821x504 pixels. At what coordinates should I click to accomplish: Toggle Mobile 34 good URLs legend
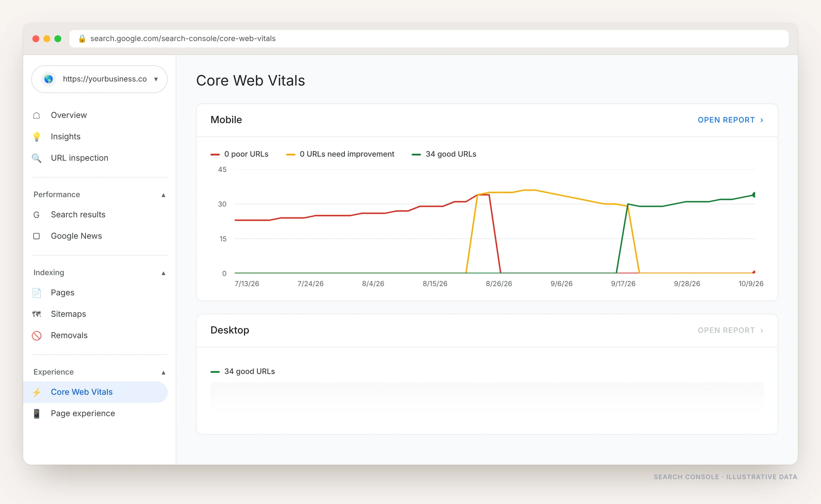(444, 154)
